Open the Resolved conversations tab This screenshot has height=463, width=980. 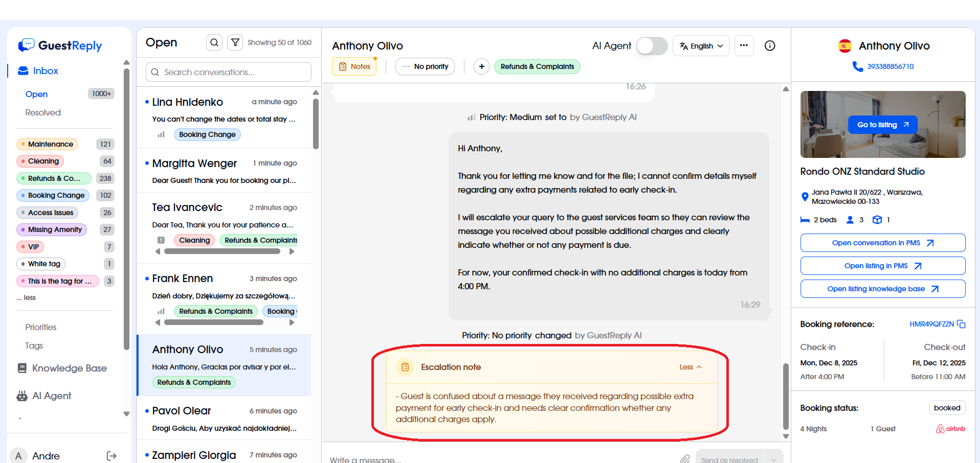[x=43, y=112]
